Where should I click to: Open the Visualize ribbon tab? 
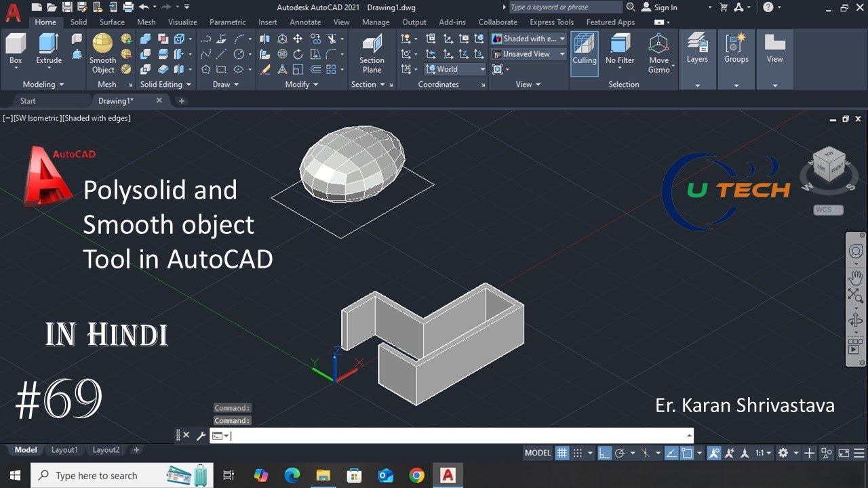[182, 22]
